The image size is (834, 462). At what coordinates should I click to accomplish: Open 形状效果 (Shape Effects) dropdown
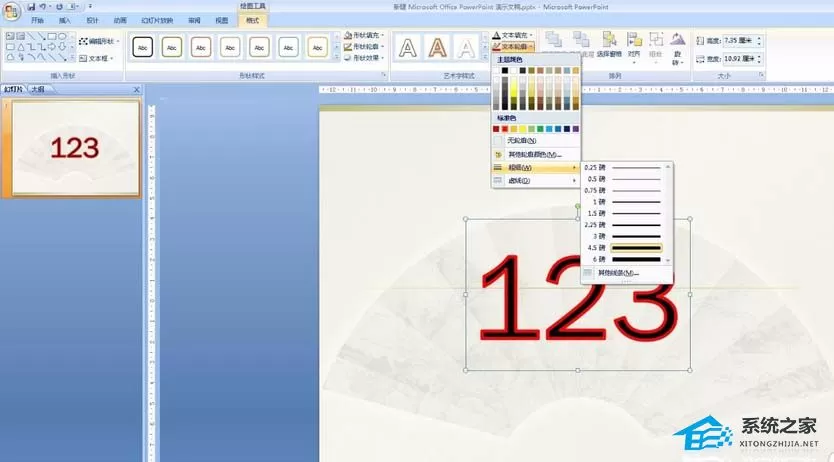click(364, 58)
